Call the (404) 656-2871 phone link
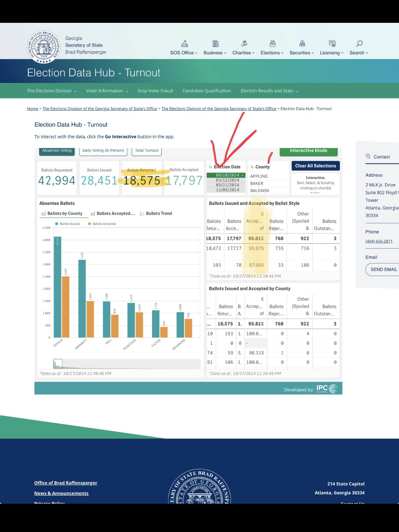The image size is (399, 532). (379, 241)
